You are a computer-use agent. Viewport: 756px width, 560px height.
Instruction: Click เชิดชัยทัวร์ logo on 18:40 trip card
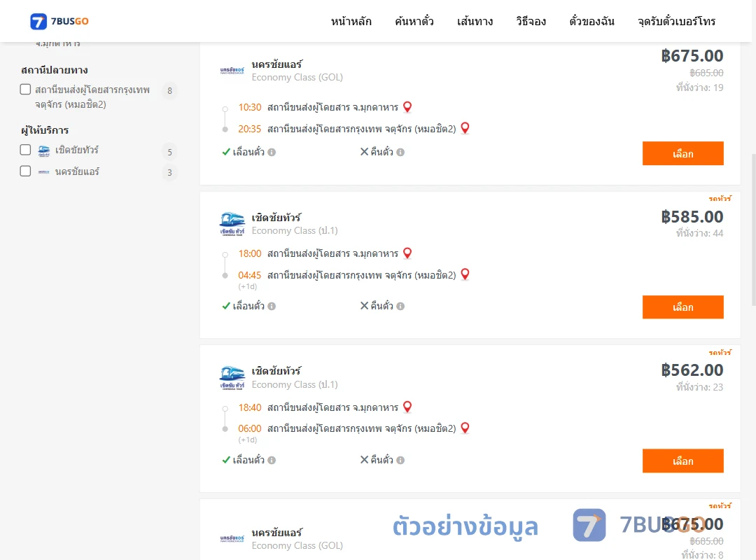click(x=232, y=378)
